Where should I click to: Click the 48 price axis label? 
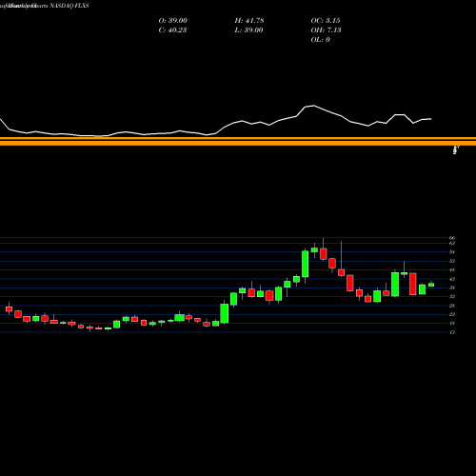[x=452, y=269]
